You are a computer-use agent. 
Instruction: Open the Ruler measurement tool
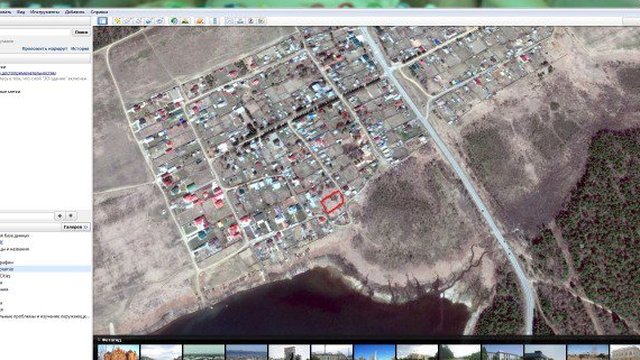click(x=215, y=21)
